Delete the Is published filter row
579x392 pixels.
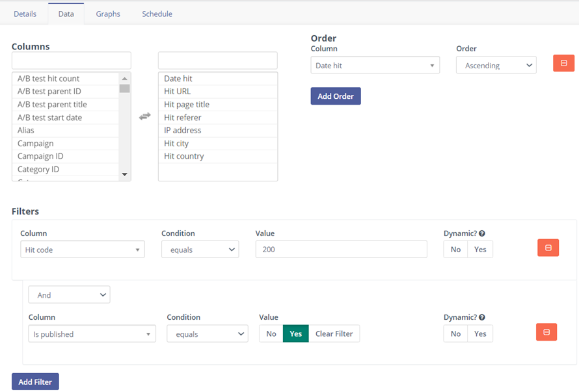click(546, 332)
